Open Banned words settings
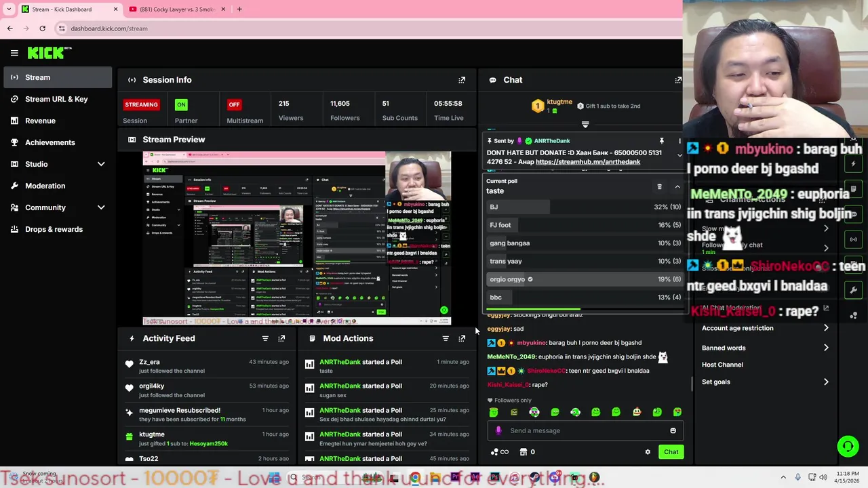Viewport: 868px width, 488px height. pos(766,348)
